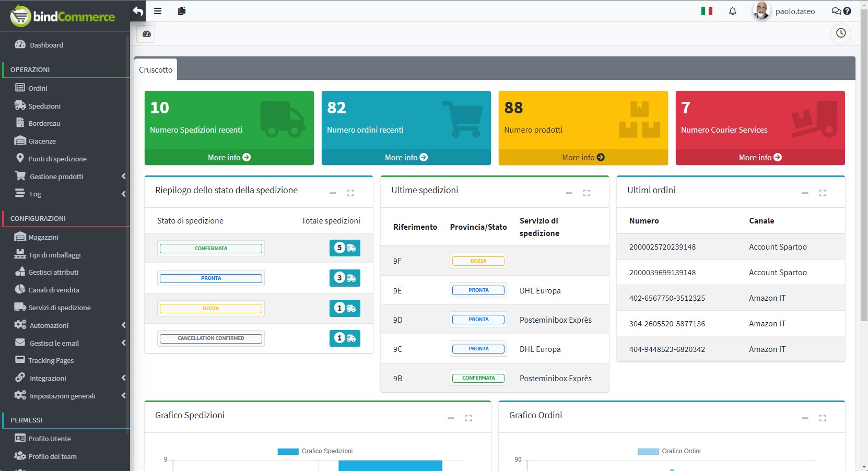
Task: Click the notifications bell icon
Action: tap(732, 10)
